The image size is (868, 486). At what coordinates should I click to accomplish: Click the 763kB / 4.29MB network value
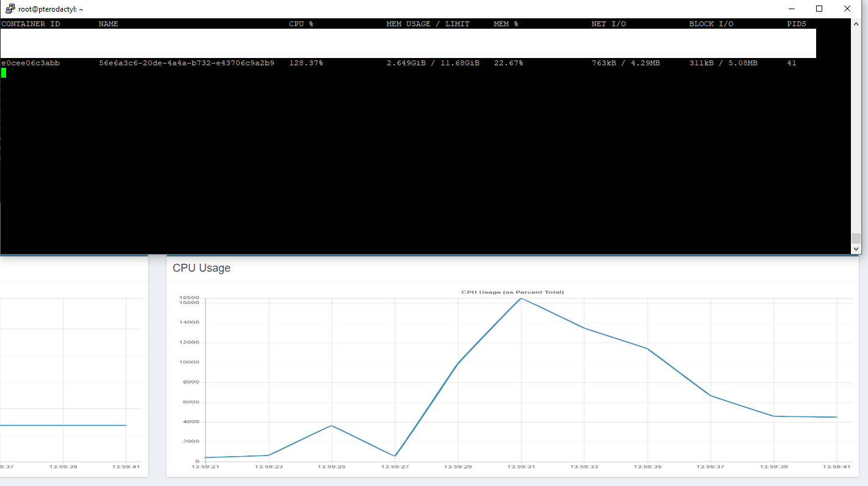[626, 63]
